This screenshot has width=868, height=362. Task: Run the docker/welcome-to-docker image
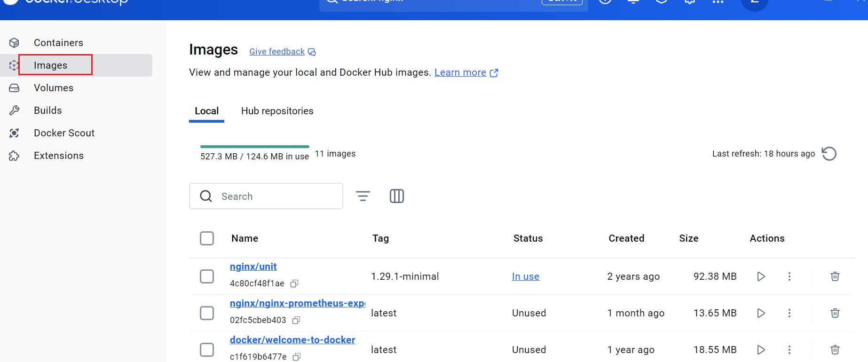[x=761, y=350]
